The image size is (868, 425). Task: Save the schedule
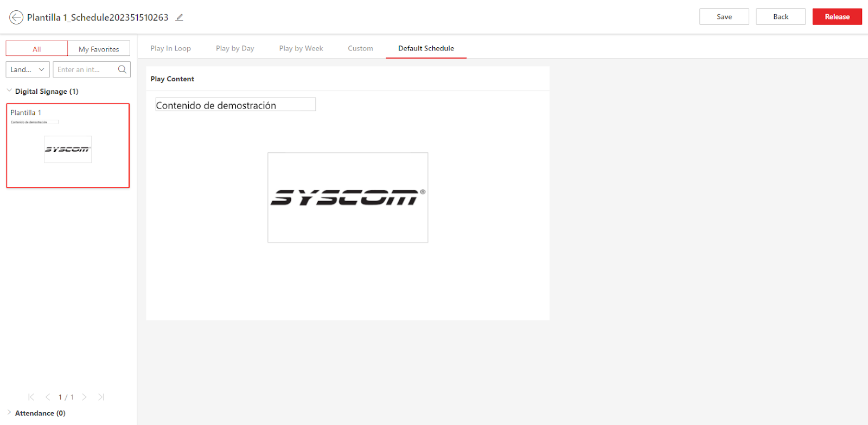point(724,17)
